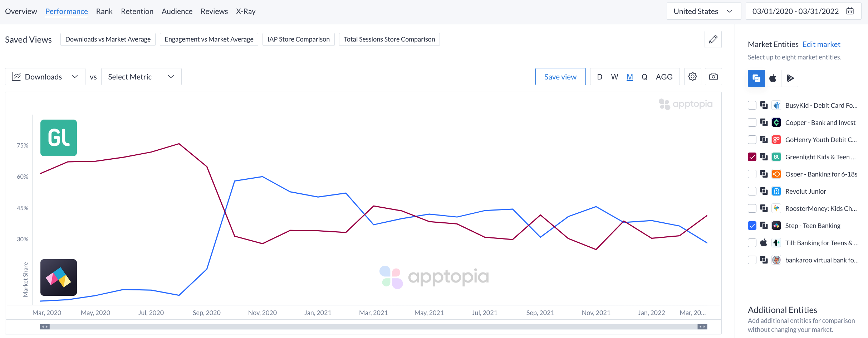This screenshot has width=868, height=338.
Task: Click the camera snapshot icon near the chart
Action: pyautogui.click(x=713, y=76)
